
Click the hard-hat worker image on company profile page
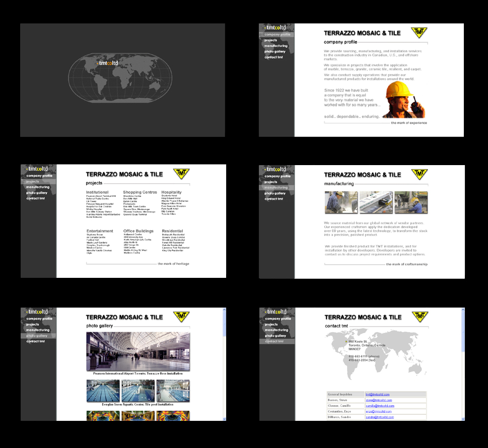[405, 99]
